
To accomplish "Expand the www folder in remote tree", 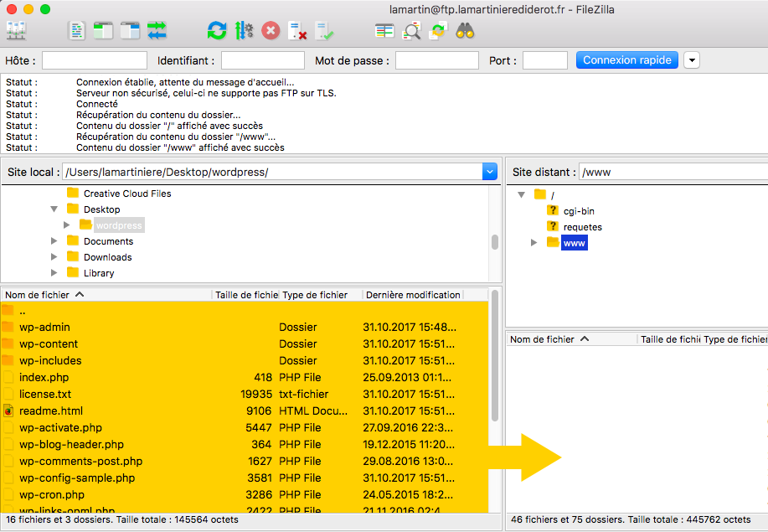I will (534, 243).
